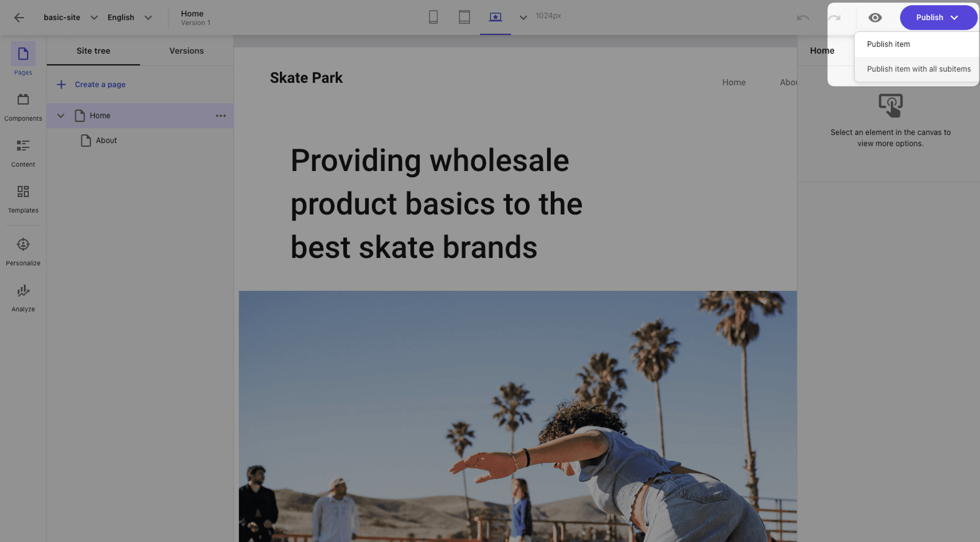Collapse the Home tree item
The height and width of the screenshot is (542, 980).
coord(61,116)
